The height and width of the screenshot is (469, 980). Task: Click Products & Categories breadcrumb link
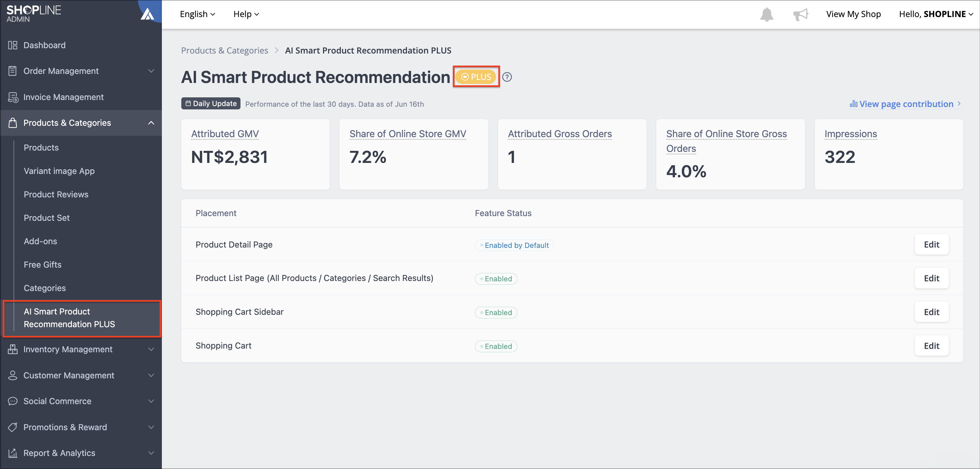pos(224,51)
